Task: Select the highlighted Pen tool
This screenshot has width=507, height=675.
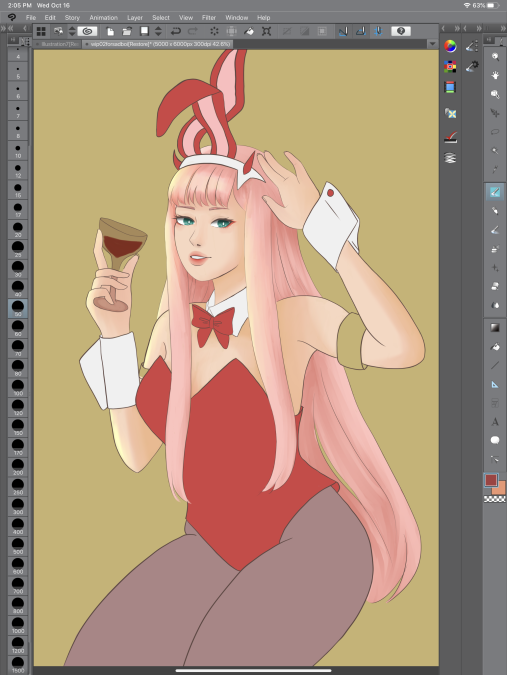Action: coord(495,192)
